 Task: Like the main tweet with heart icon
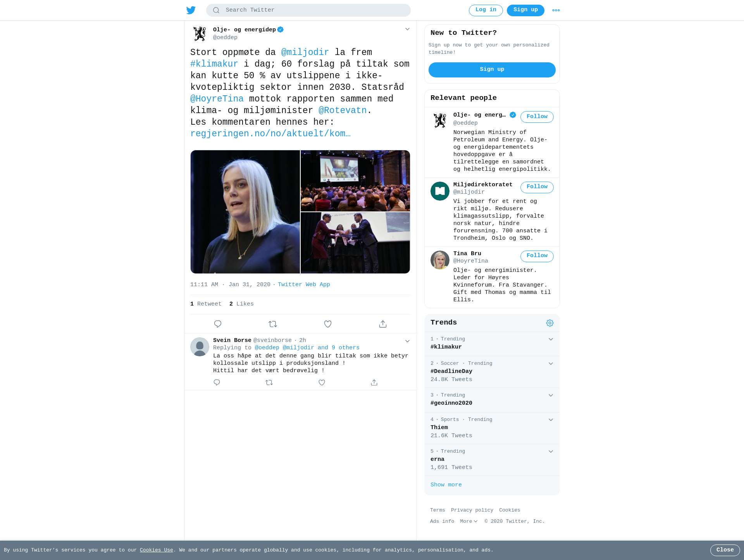coord(328,324)
